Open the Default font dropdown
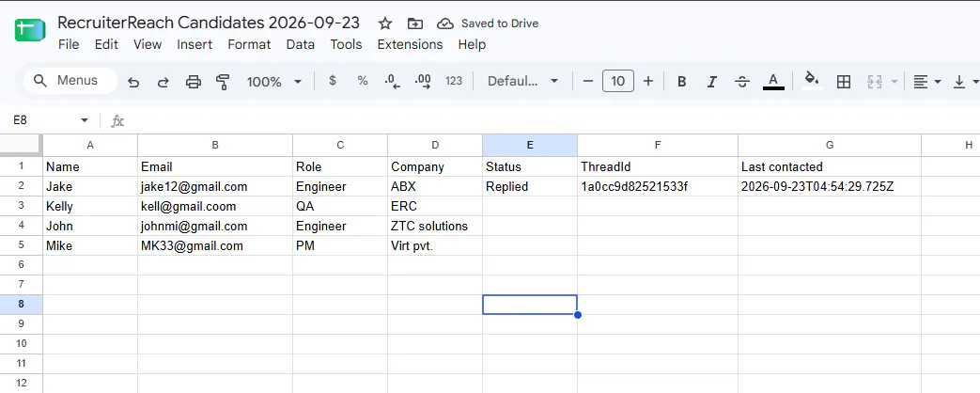Viewport: 980px width, 393px height. tap(522, 82)
